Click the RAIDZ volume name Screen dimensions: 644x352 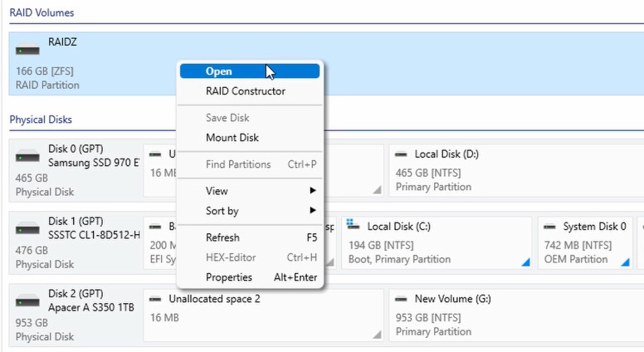(x=62, y=42)
